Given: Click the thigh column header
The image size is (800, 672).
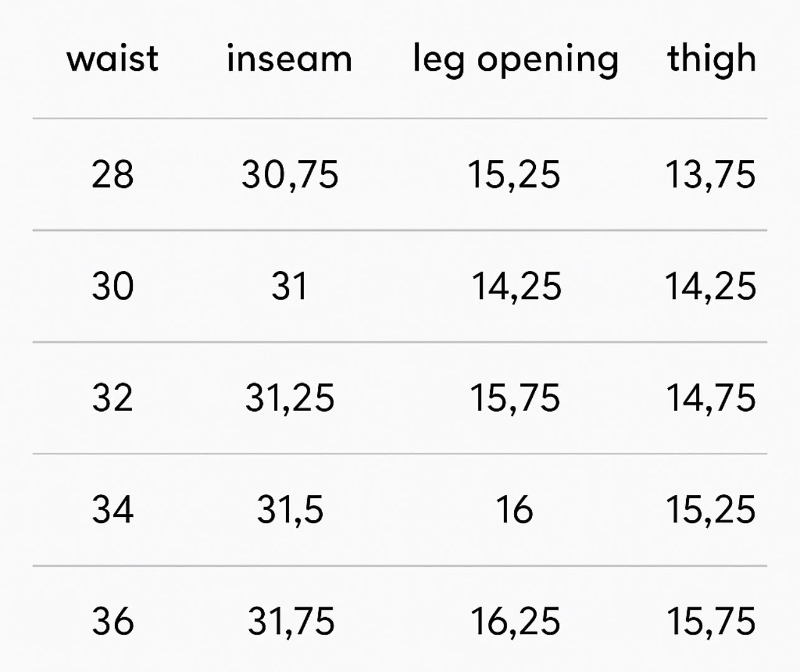Looking at the screenshot, I should (x=712, y=59).
